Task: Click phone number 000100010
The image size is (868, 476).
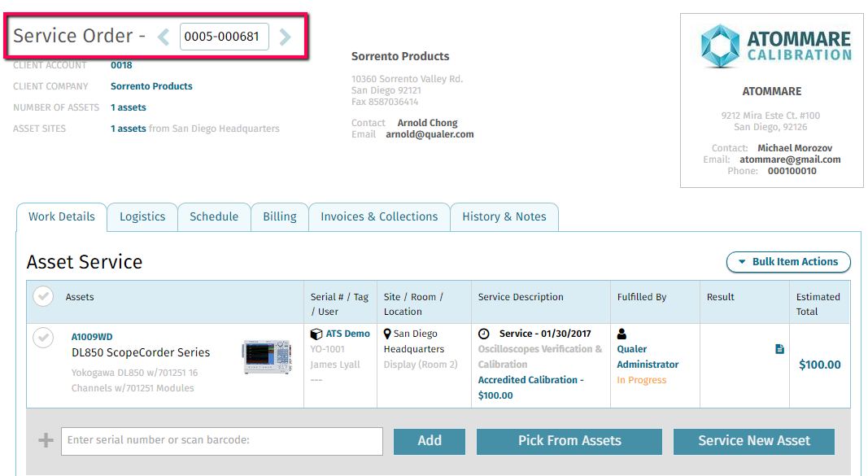Action: [x=792, y=171]
